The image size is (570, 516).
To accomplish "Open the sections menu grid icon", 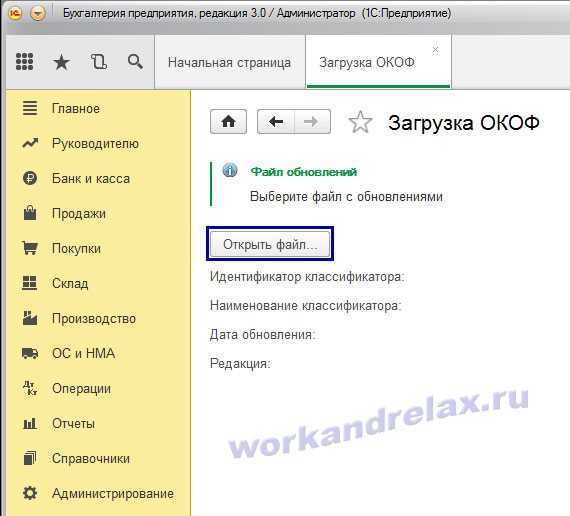I will pyautogui.click(x=25, y=61).
